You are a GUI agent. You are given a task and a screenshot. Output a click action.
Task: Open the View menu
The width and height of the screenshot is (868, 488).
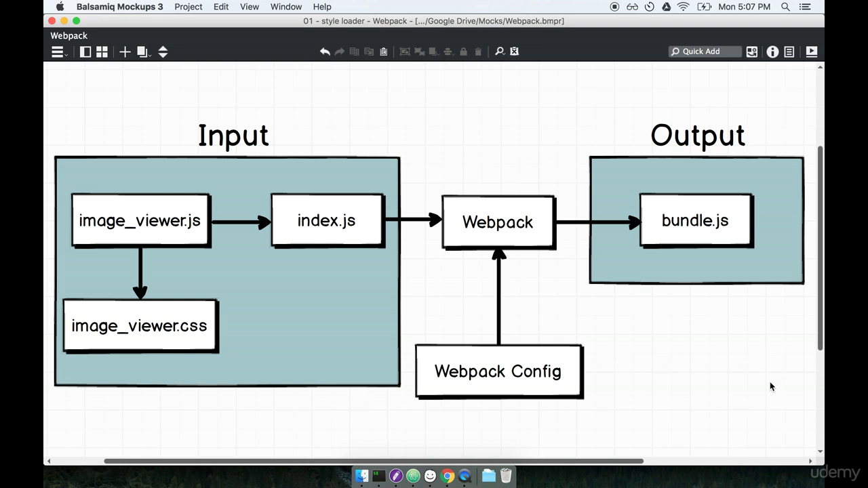click(249, 7)
